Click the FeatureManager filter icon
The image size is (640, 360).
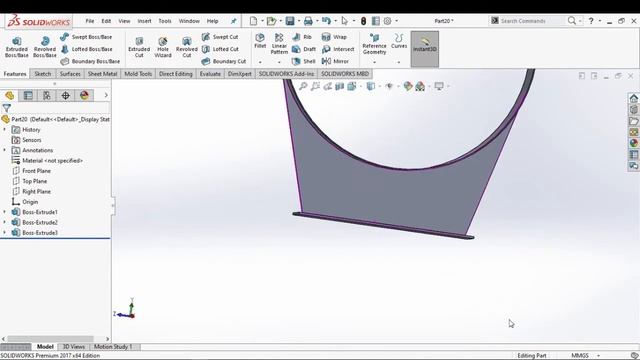coord(7,108)
